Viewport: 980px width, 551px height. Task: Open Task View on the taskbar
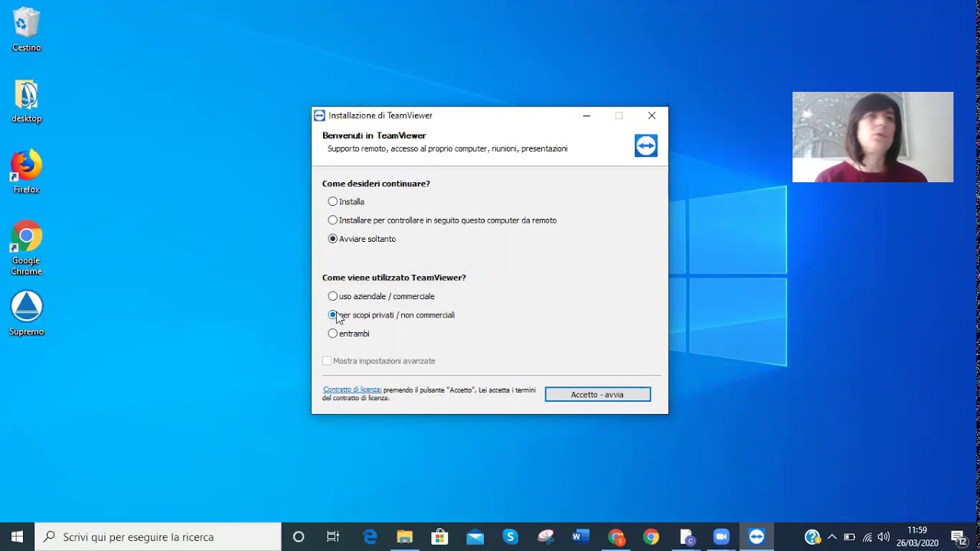333,536
